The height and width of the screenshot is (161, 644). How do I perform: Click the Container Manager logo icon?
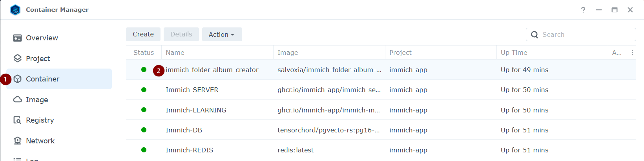(x=15, y=10)
